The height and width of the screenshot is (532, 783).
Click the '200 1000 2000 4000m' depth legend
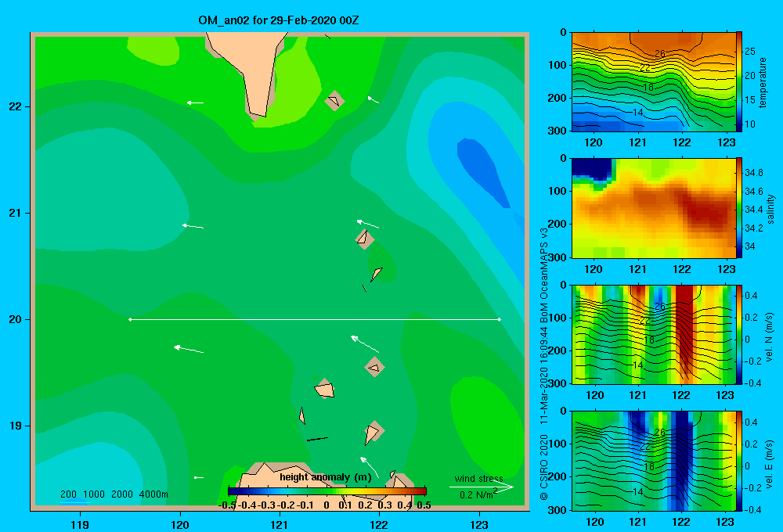point(114,494)
